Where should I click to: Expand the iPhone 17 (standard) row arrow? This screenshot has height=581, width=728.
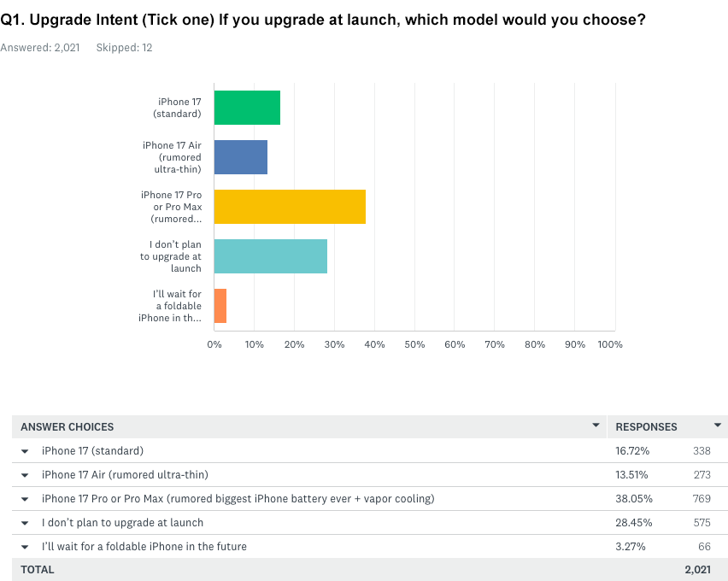coord(25,451)
